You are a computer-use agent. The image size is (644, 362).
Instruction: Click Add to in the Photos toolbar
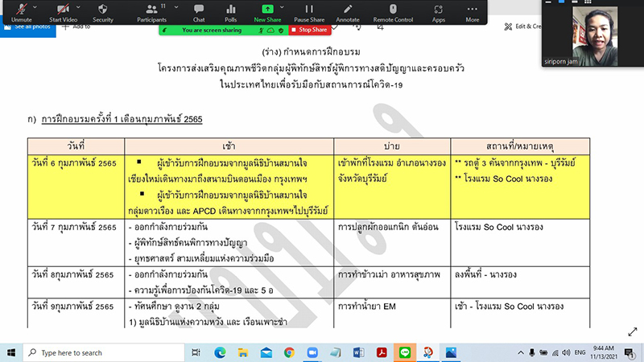click(76, 27)
